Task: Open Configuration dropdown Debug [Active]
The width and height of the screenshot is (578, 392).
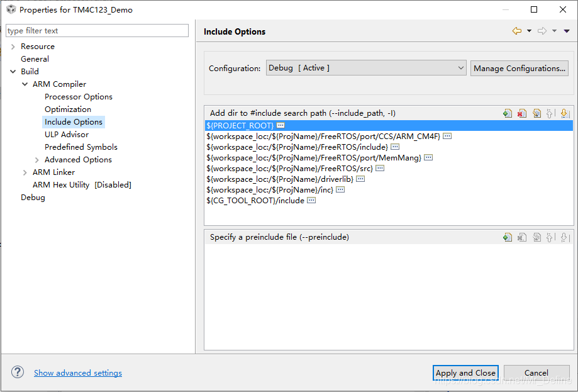Action: pos(366,68)
